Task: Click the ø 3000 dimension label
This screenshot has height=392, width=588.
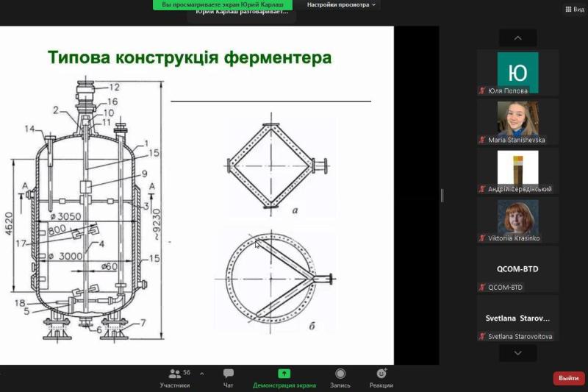Action: point(65,256)
